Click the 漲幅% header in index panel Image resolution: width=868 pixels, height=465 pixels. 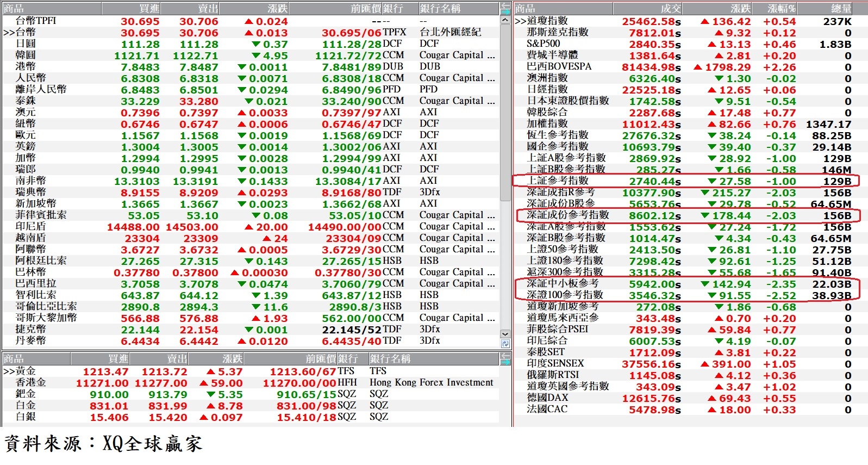point(776,9)
